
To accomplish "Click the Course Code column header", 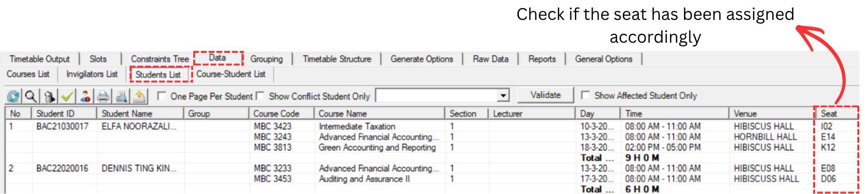I will tap(282, 113).
